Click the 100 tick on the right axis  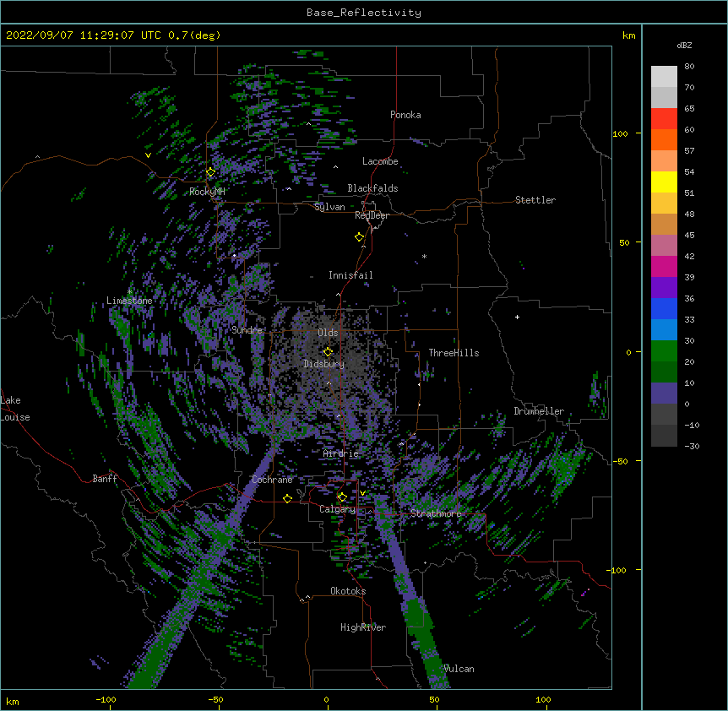pos(620,133)
